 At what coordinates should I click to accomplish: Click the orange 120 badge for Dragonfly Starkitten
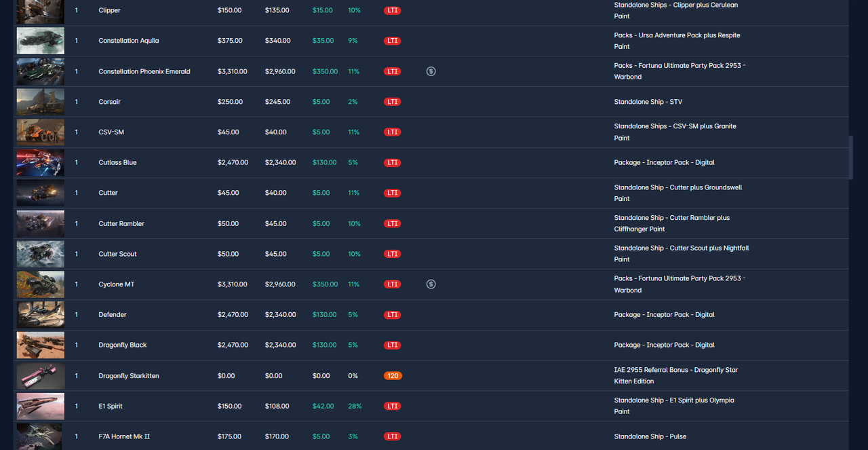coord(392,375)
